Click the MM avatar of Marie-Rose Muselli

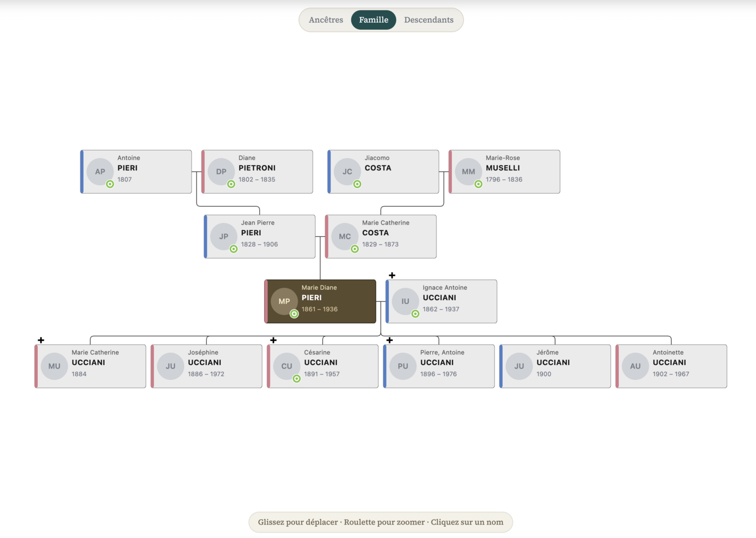pyautogui.click(x=468, y=172)
